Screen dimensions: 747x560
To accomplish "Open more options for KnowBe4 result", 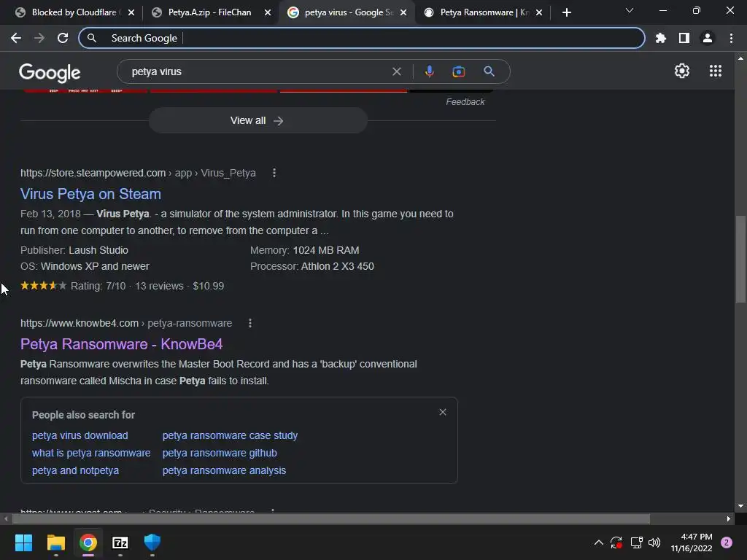I will click(x=250, y=323).
